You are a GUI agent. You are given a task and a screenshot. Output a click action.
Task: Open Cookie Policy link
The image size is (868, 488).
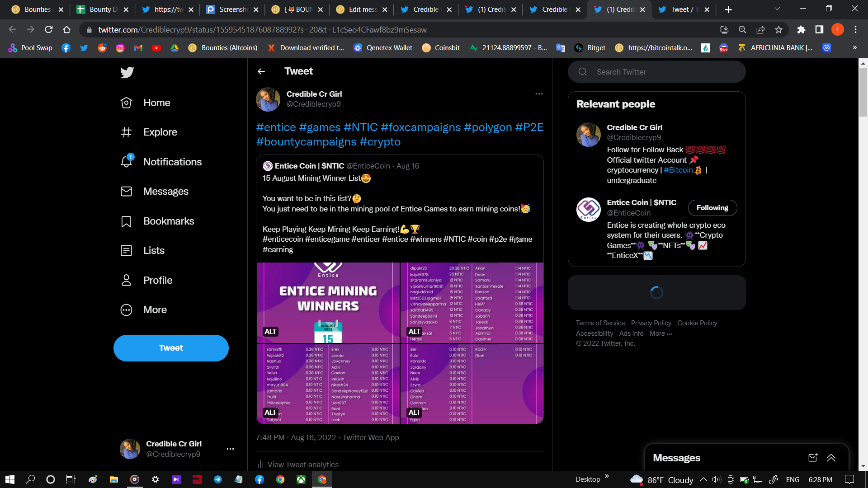pos(697,323)
